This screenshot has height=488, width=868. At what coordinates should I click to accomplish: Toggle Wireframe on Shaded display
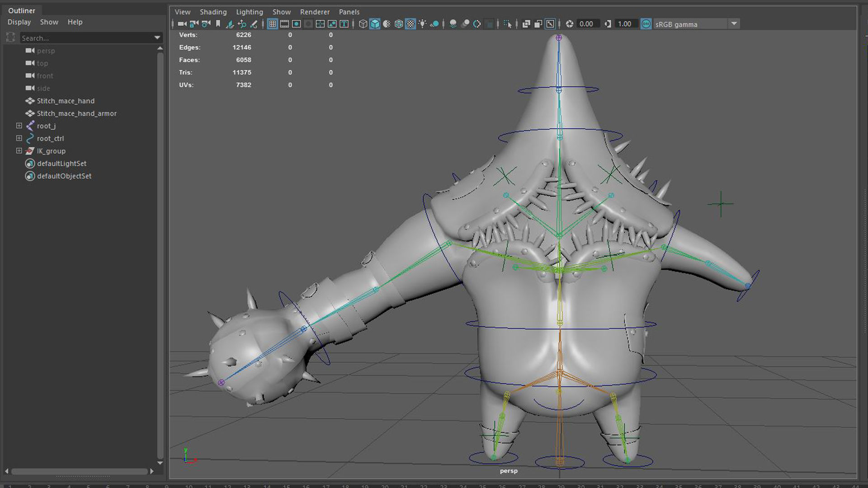(x=385, y=23)
